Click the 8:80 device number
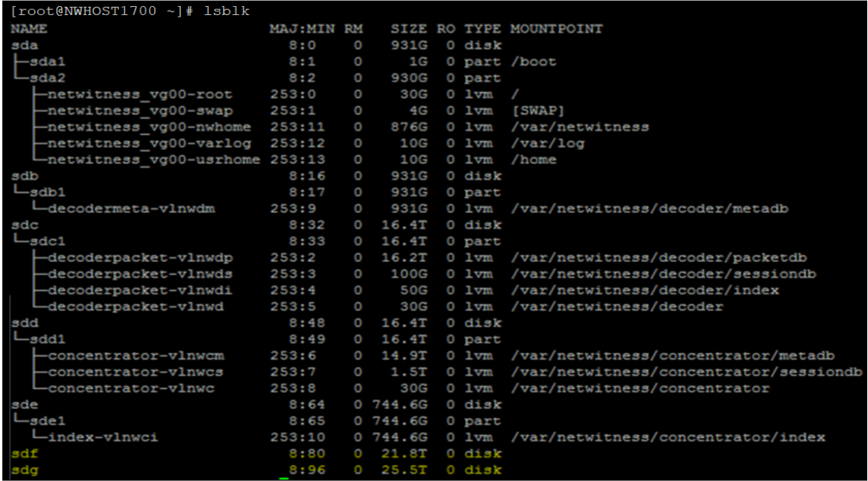Viewport: 868px width, 481px height. click(x=307, y=453)
